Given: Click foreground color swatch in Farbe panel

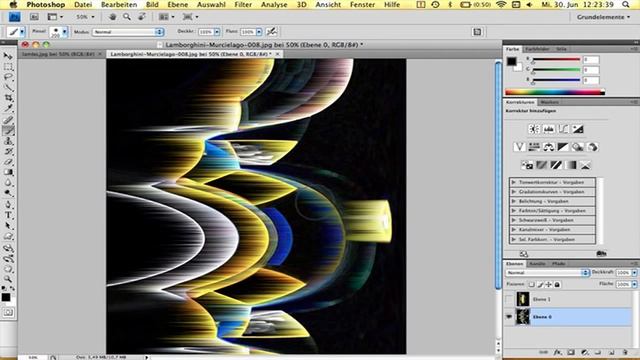Looking at the screenshot, I should (511, 62).
